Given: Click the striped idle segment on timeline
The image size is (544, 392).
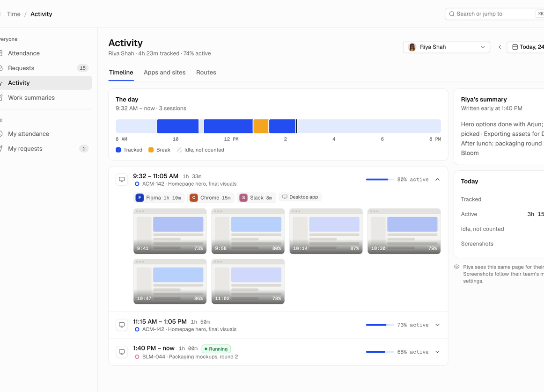Looking at the screenshot, I should point(201,126).
